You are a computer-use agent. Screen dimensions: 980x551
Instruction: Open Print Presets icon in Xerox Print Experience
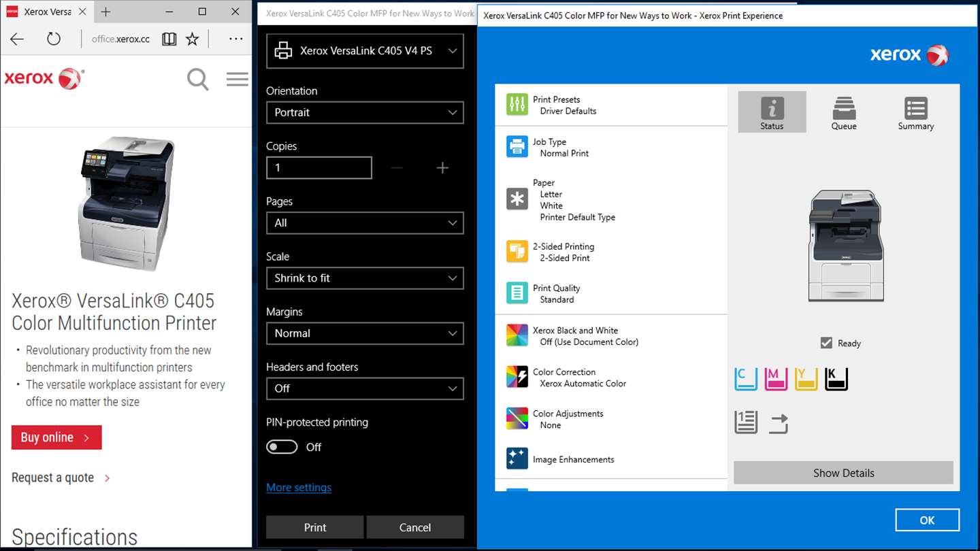click(x=517, y=105)
